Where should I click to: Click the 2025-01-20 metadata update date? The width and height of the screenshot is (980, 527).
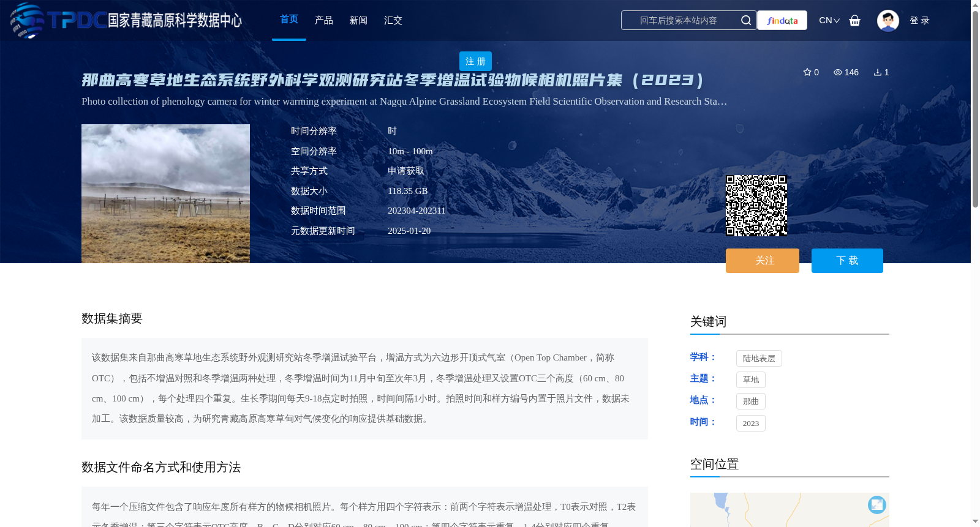pyautogui.click(x=409, y=231)
